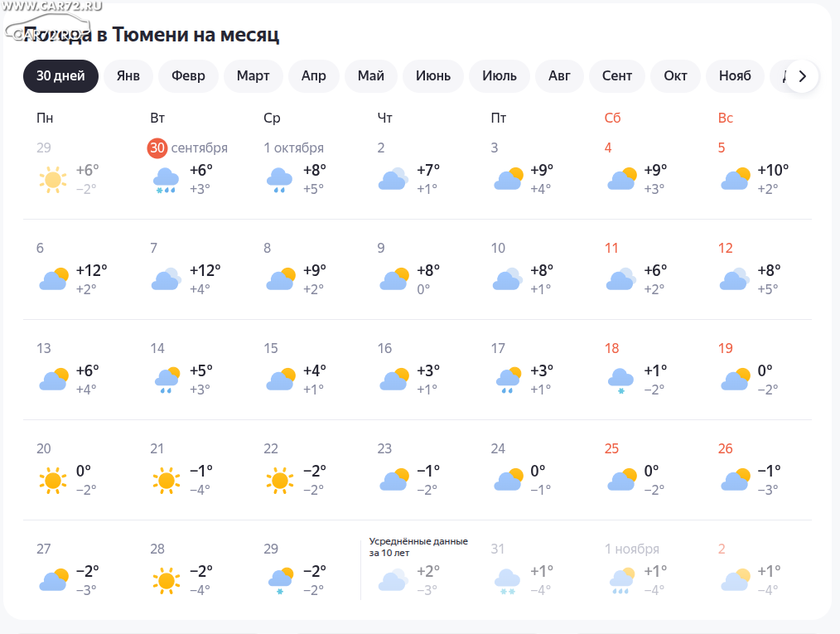
Task: Click the rainy icon for 1 ноября
Action: (620, 580)
